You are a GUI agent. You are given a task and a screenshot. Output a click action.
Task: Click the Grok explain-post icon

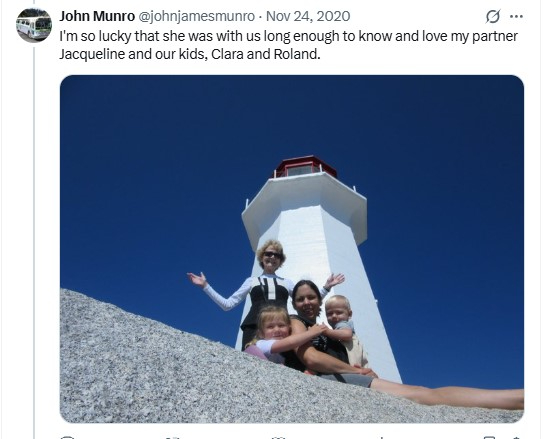pos(493,16)
